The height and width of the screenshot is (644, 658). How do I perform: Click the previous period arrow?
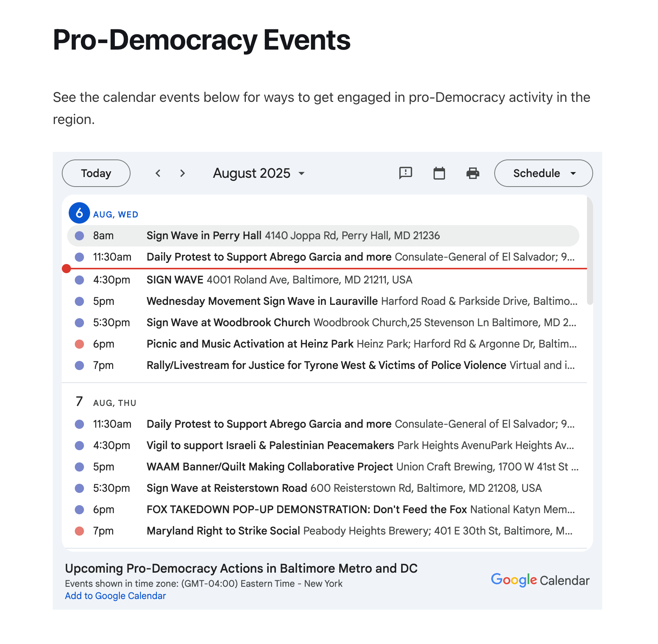pos(158,173)
